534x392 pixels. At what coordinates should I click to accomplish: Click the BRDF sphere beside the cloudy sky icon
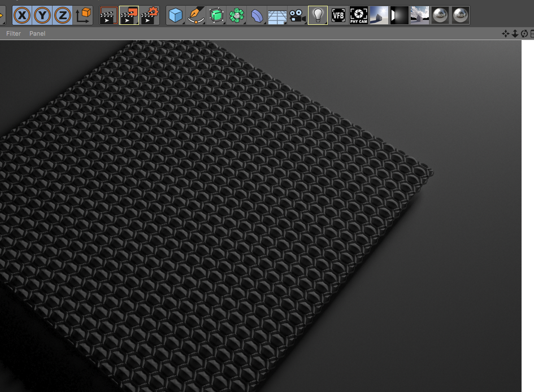(440, 15)
